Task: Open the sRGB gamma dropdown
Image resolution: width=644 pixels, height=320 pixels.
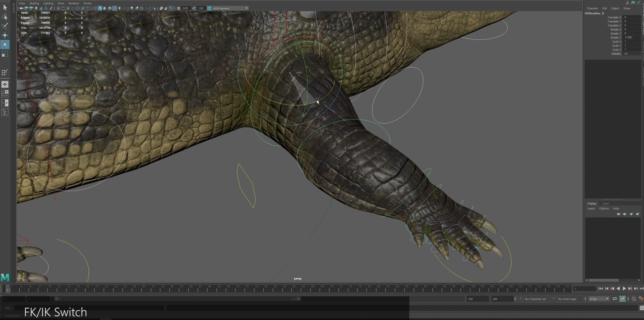Action: tap(230, 8)
